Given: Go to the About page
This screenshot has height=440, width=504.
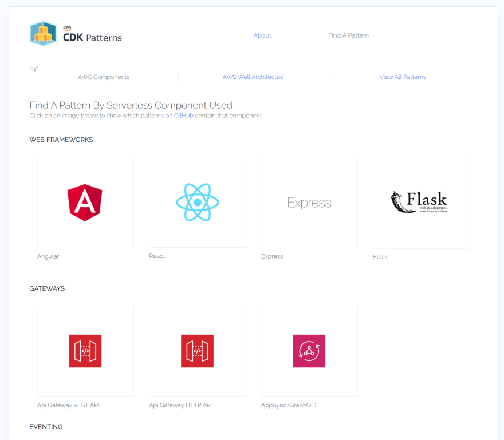Looking at the screenshot, I should (x=262, y=35).
